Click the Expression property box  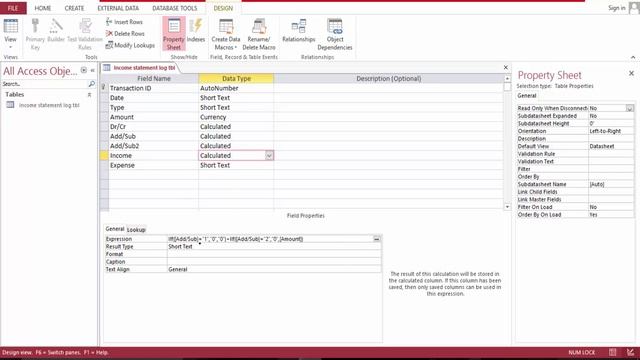tap(269, 239)
